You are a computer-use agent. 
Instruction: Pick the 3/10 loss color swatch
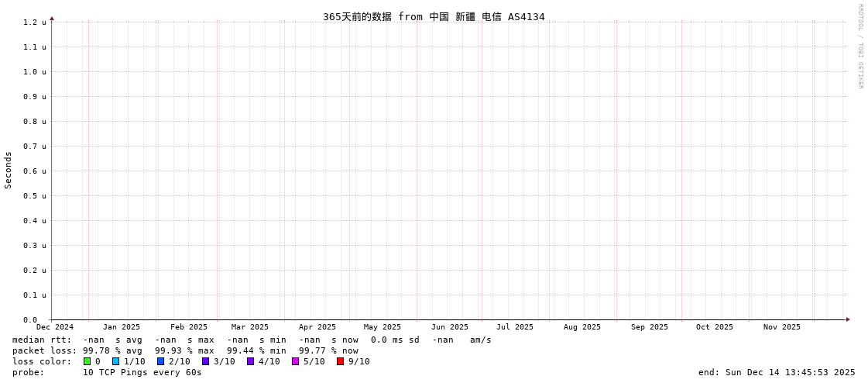(x=206, y=361)
